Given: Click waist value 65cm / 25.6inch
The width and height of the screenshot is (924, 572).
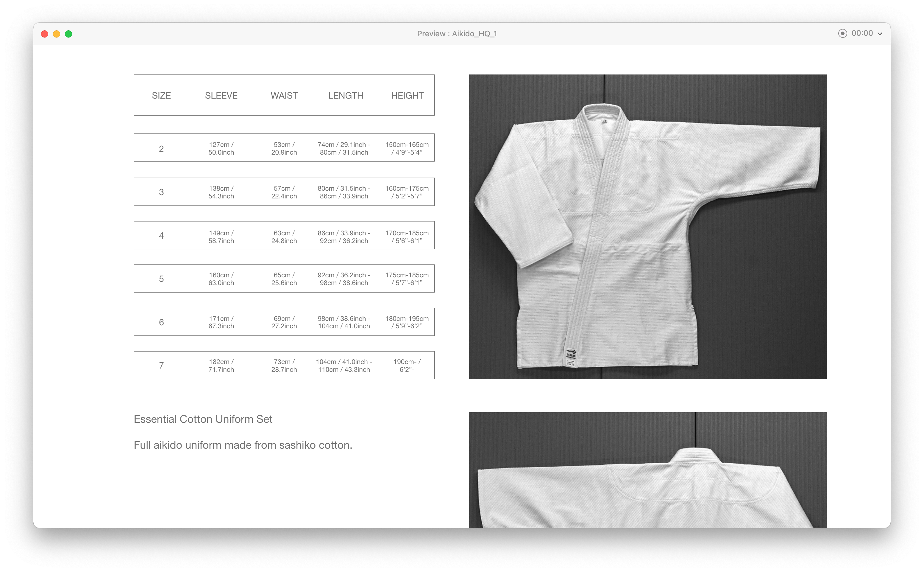Looking at the screenshot, I should pyautogui.click(x=284, y=279).
